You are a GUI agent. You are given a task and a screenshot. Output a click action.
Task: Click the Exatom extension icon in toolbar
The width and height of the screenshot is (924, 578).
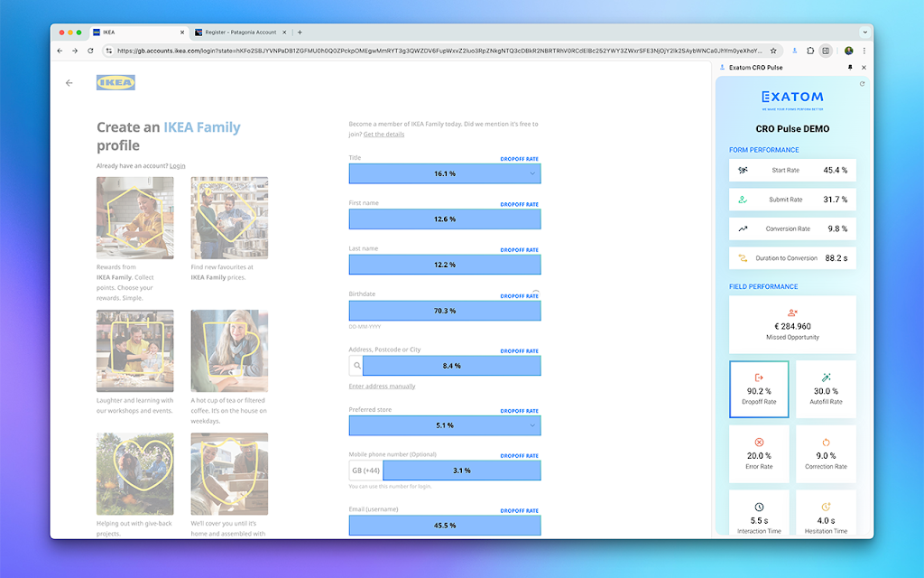pyautogui.click(x=794, y=51)
